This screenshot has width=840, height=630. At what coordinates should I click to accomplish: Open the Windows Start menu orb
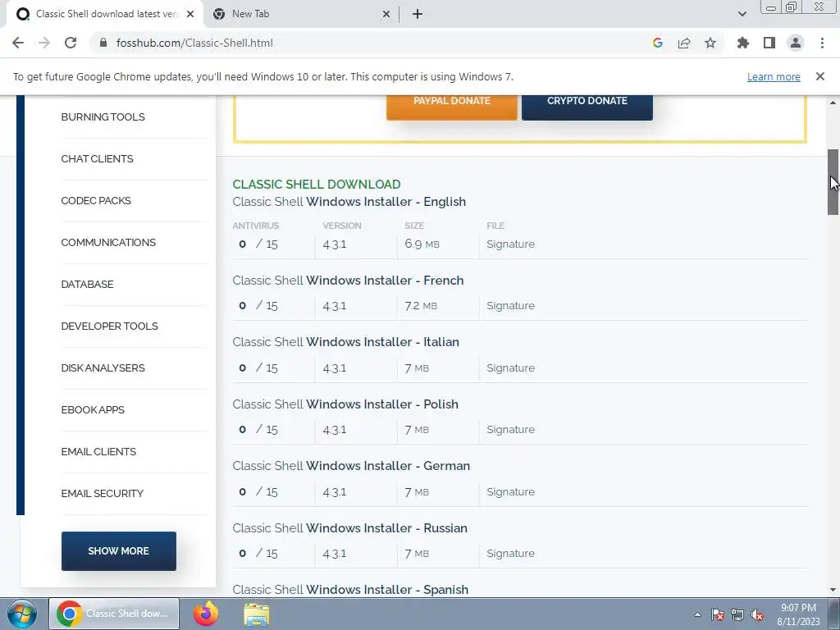point(21,614)
